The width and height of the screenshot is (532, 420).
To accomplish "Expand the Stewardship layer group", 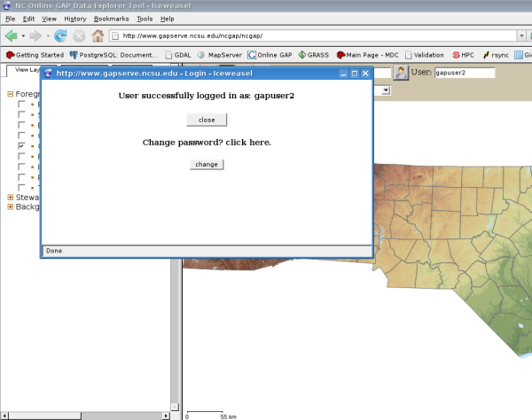I will [10, 198].
